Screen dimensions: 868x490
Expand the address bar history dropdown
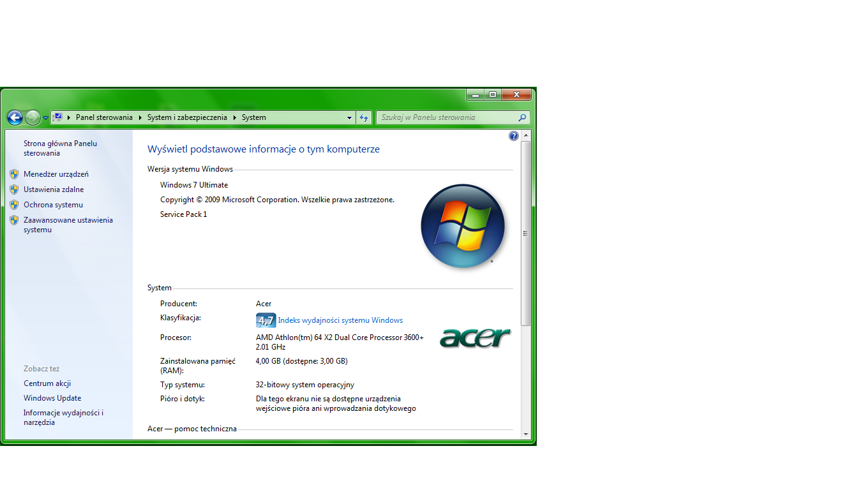349,117
